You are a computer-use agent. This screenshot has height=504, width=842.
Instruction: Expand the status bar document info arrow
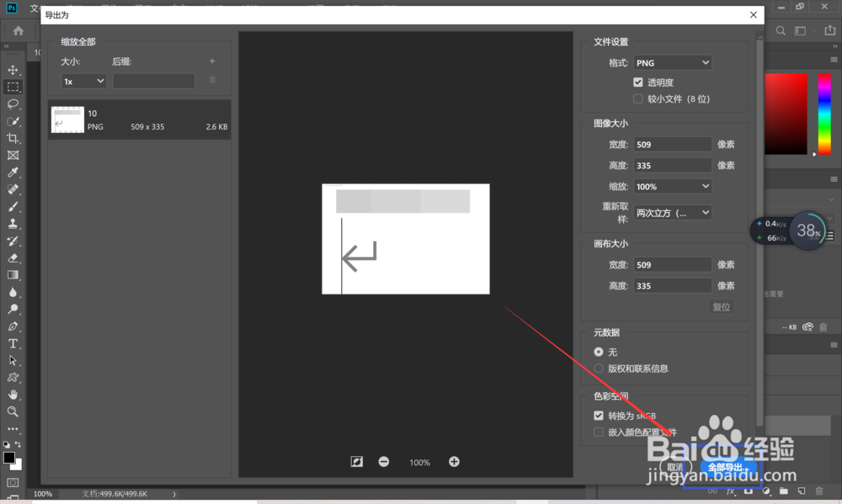click(x=174, y=494)
